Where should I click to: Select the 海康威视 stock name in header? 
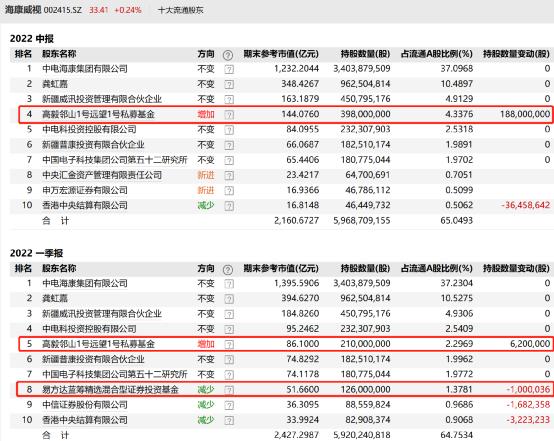pyautogui.click(x=23, y=10)
